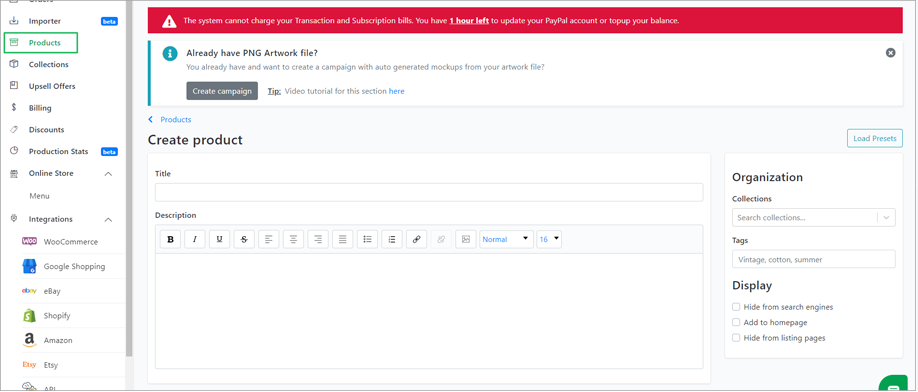
Task: Click the Load Presets button
Action: point(875,139)
